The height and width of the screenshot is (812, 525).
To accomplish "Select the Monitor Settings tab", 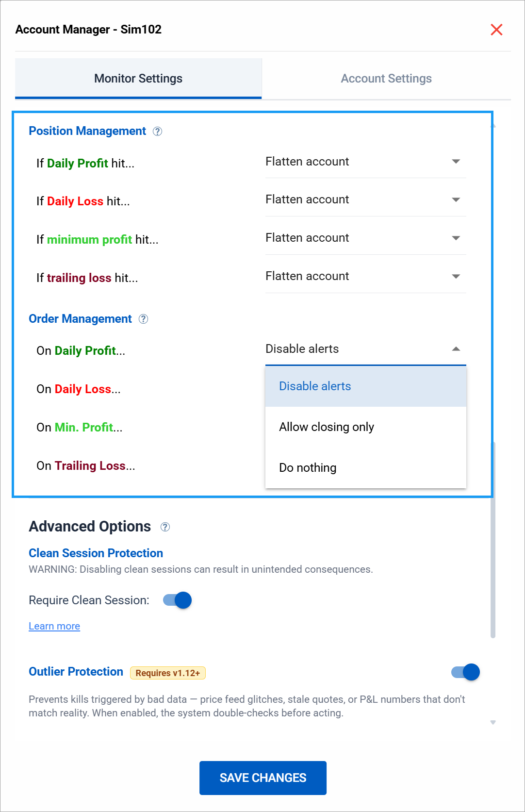I will [138, 79].
